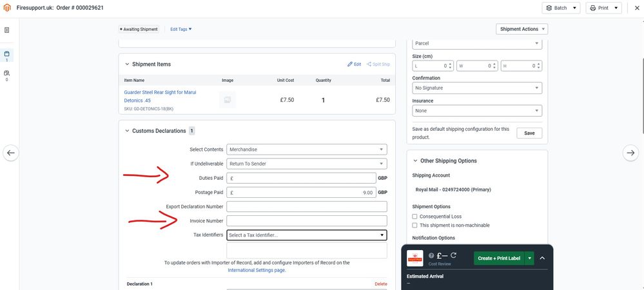
Task: Close the order window
Action: (637, 8)
